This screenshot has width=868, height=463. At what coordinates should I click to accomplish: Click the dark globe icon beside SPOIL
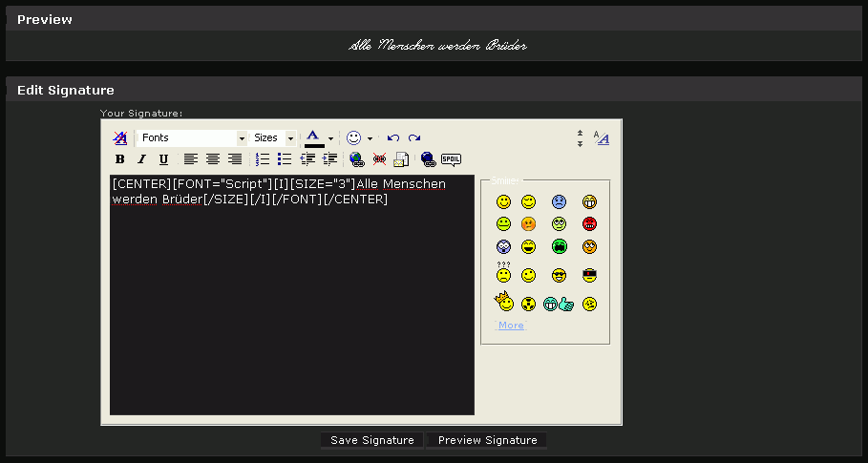click(428, 159)
